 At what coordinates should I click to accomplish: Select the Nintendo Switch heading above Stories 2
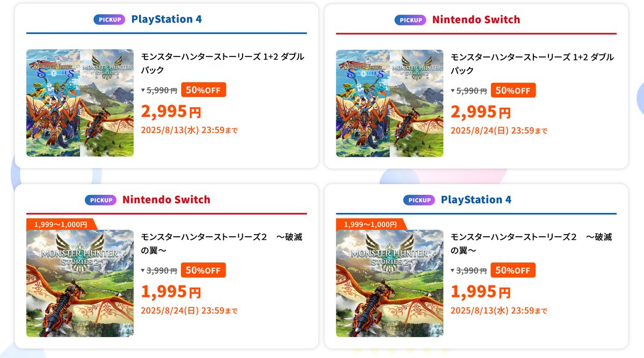point(166,200)
